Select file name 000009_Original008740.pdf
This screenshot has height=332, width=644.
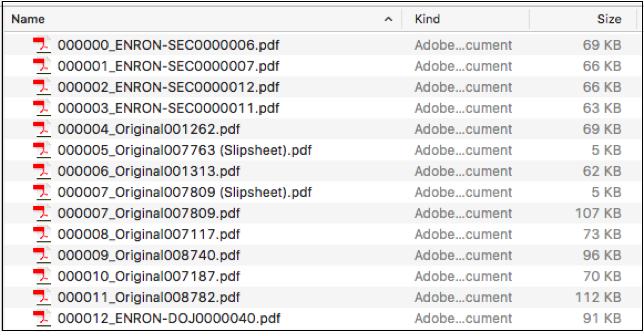149,256
